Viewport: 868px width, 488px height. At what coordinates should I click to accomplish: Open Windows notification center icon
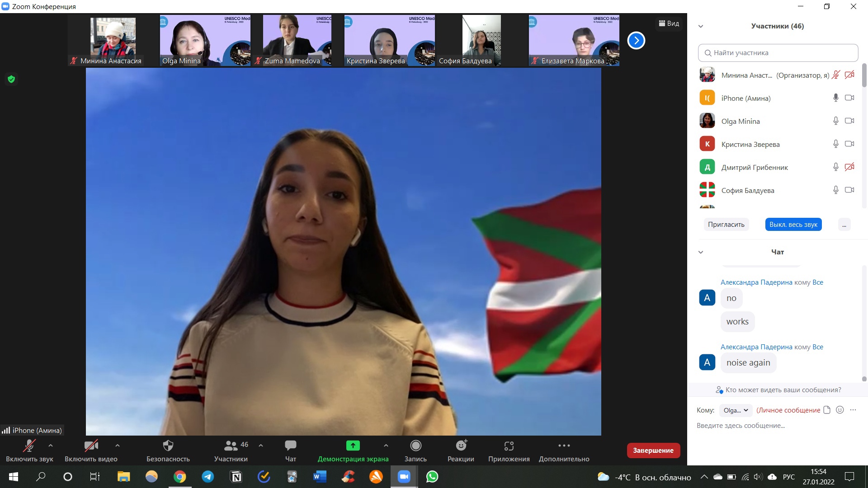pyautogui.click(x=849, y=477)
